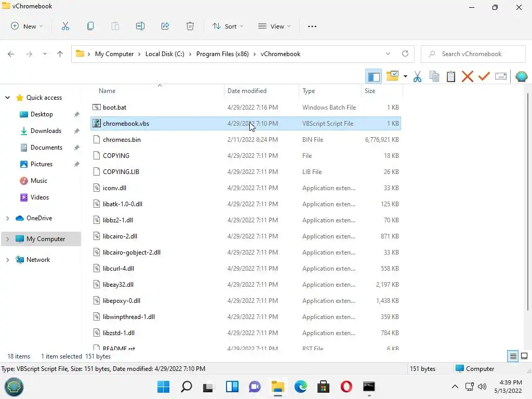Select the COPYING.LIB file

click(x=246, y=171)
